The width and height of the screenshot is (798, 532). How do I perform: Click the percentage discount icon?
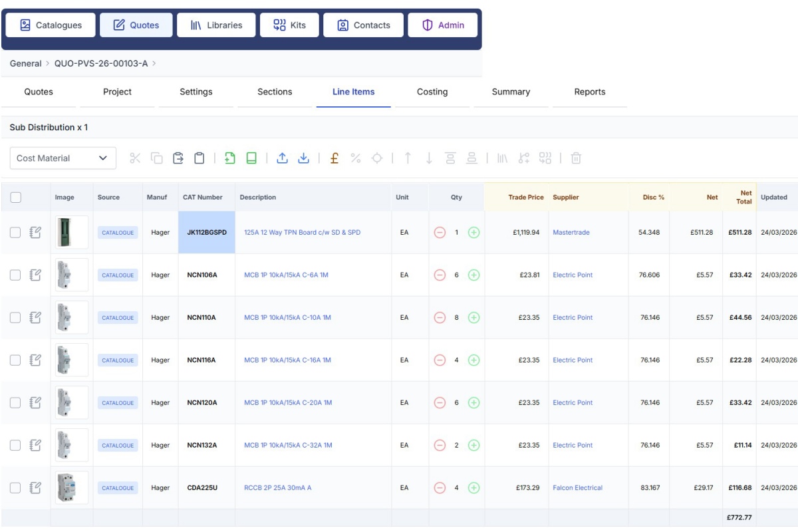(x=356, y=158)
